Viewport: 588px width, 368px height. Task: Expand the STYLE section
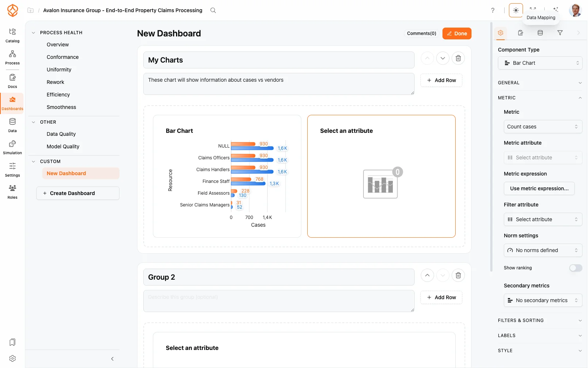(540, 351)
